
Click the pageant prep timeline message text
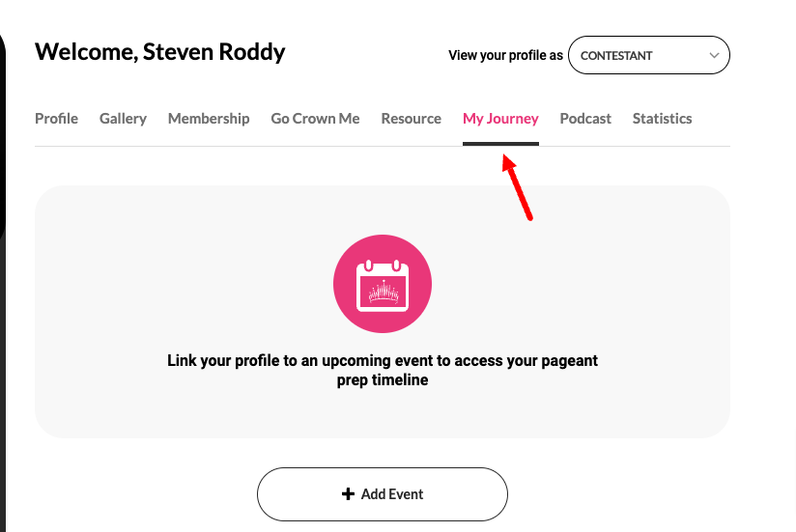point(383,370)
